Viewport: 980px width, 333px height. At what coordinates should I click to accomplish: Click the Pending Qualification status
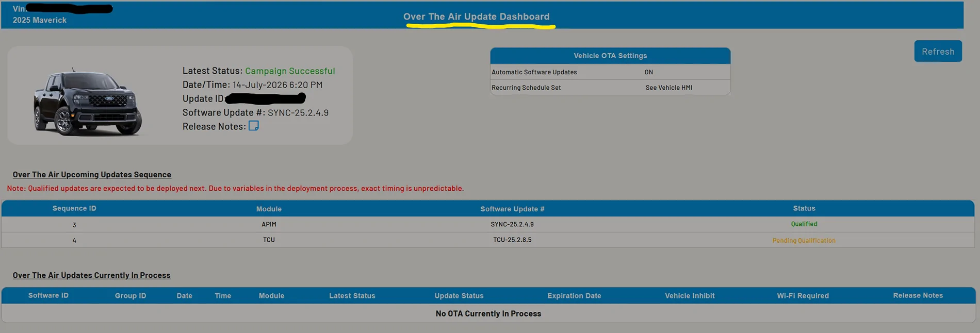click(804, 240)
